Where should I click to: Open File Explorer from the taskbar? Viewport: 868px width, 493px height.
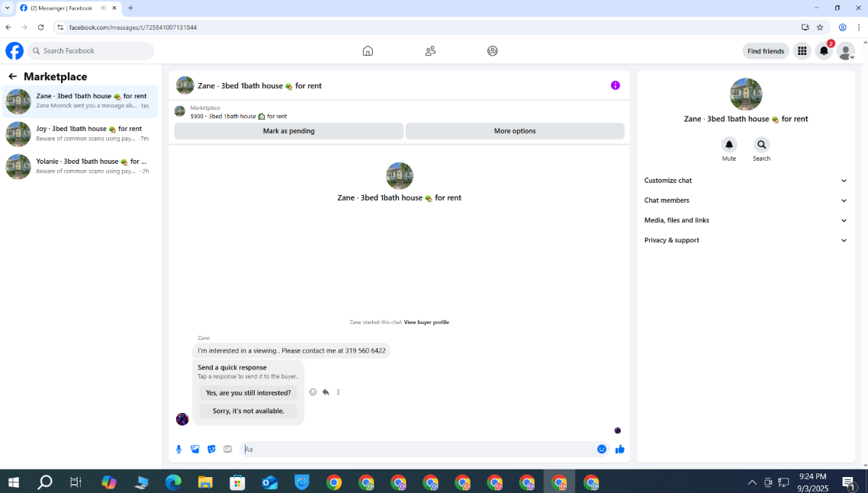coord(205,482)
